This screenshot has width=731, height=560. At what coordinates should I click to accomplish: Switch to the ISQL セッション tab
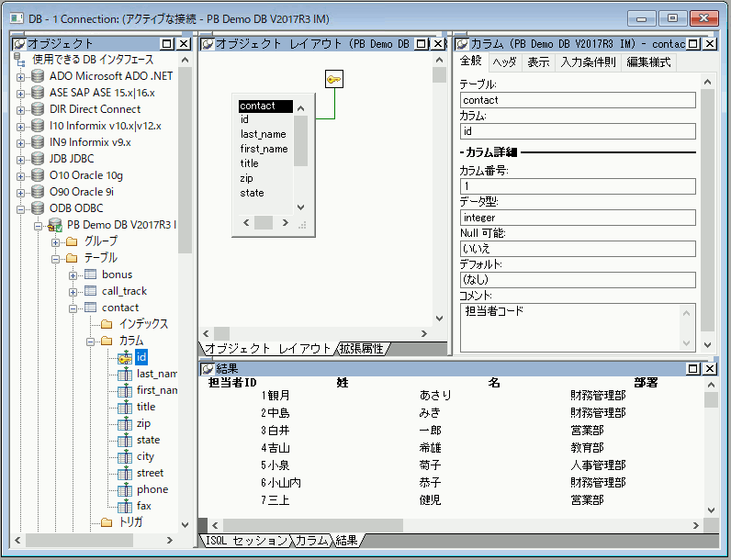(245, 541)
